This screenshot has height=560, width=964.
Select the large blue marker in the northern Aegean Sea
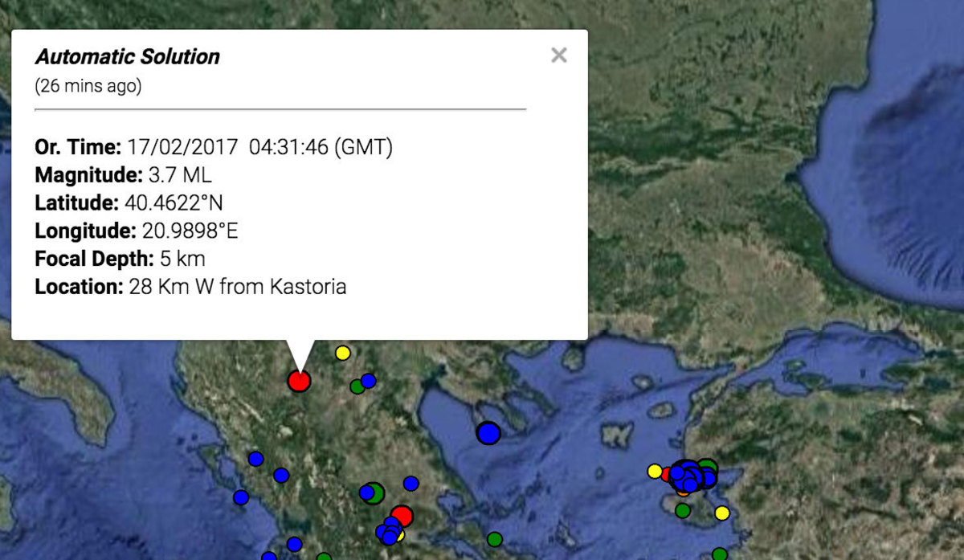[x=488, y=433]
